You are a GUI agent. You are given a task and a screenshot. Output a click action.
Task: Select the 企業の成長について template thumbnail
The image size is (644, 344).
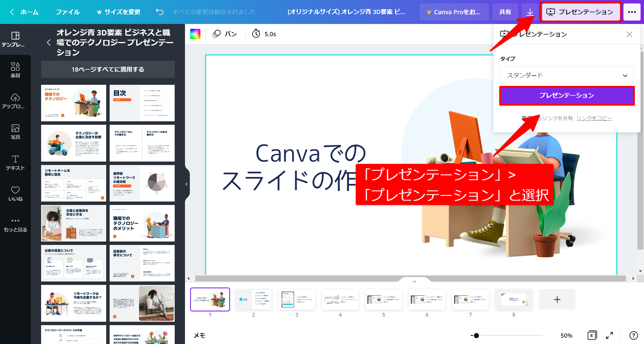point(74,263)
